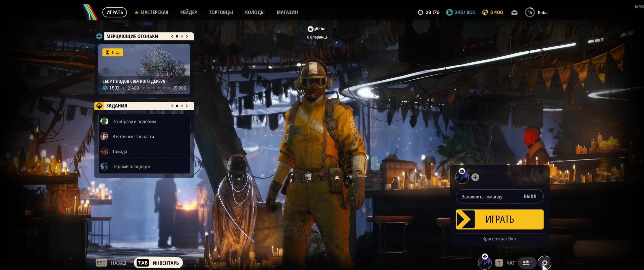Click the 2 400 next milestone value
This screenshot has width=644, height=270.
click(x=133, y=88)
